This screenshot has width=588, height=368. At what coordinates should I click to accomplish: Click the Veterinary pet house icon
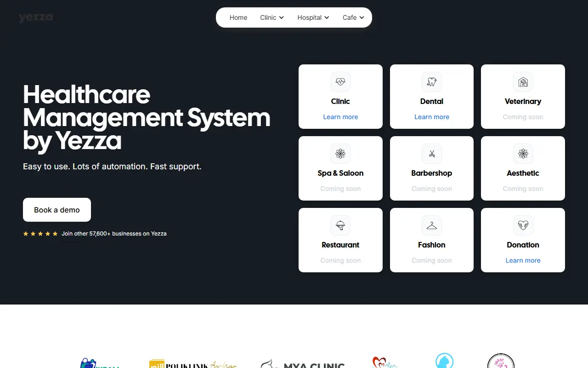pyautogui.click(x=523, y=82)
